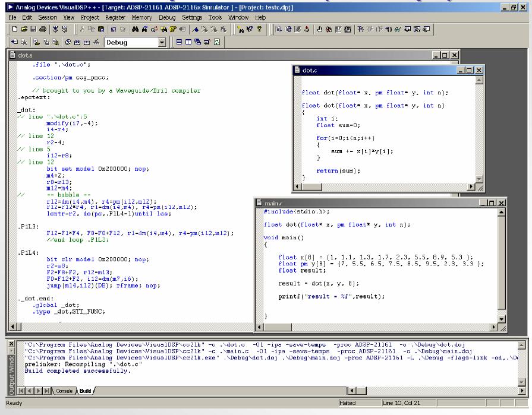The image size is (532, 415).
Task: Open the Window menu
Action: coord(238,17)
